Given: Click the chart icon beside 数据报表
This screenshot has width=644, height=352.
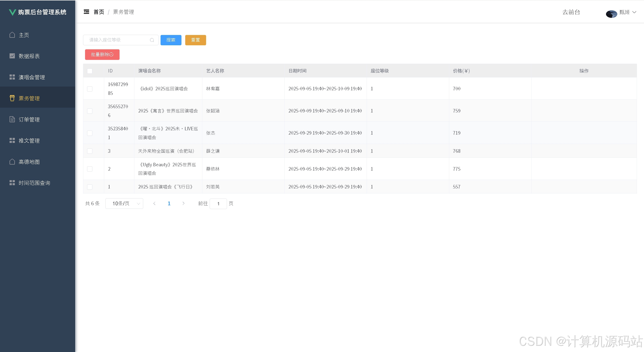Looking at the screenshot, I should coord(12,56).
